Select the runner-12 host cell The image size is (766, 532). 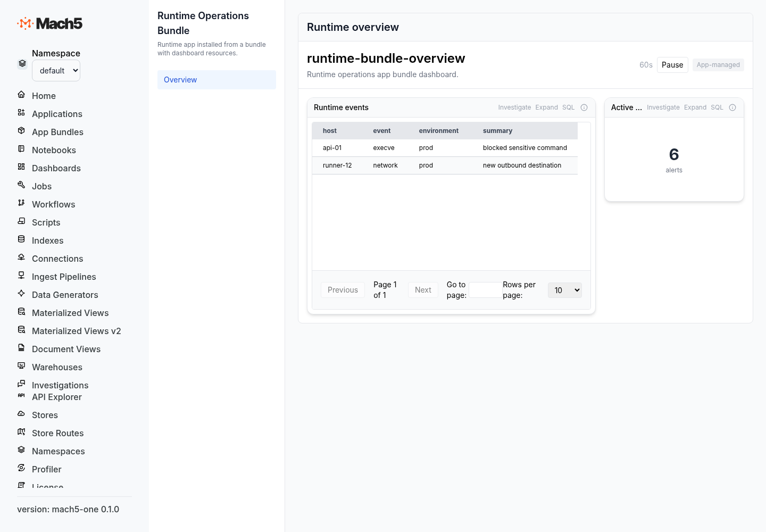tap(337, 165)
